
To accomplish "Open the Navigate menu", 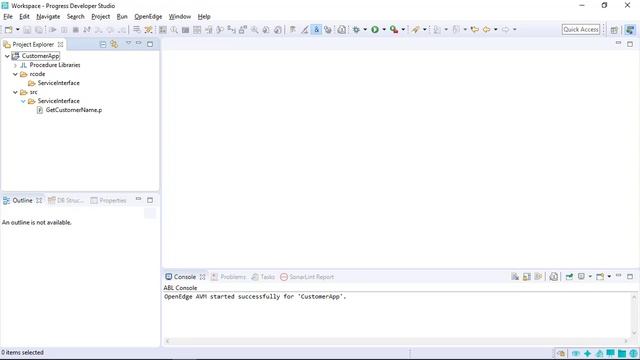I will pyautogui.click(x=48, y=17).
